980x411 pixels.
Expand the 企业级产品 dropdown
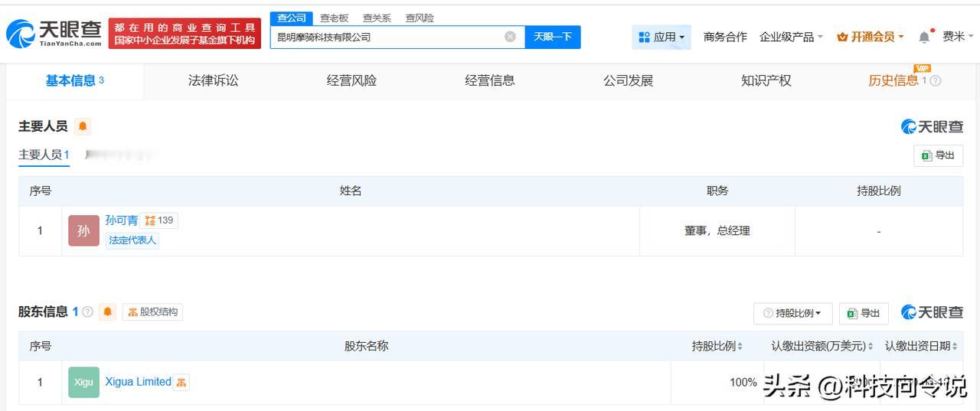pos(791,37)
